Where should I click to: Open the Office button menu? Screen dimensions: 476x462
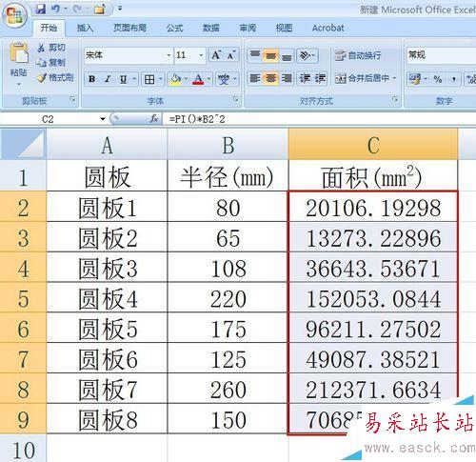coord(14,16)
